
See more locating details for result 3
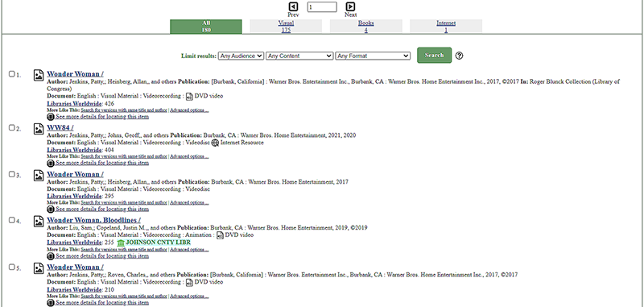(102, 210)
